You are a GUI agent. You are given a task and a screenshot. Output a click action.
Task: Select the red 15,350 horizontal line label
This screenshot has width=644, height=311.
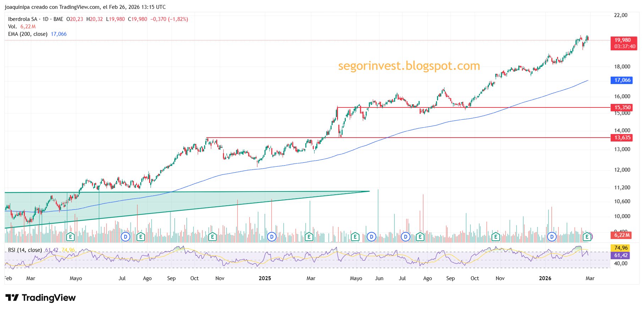point(622,107)
